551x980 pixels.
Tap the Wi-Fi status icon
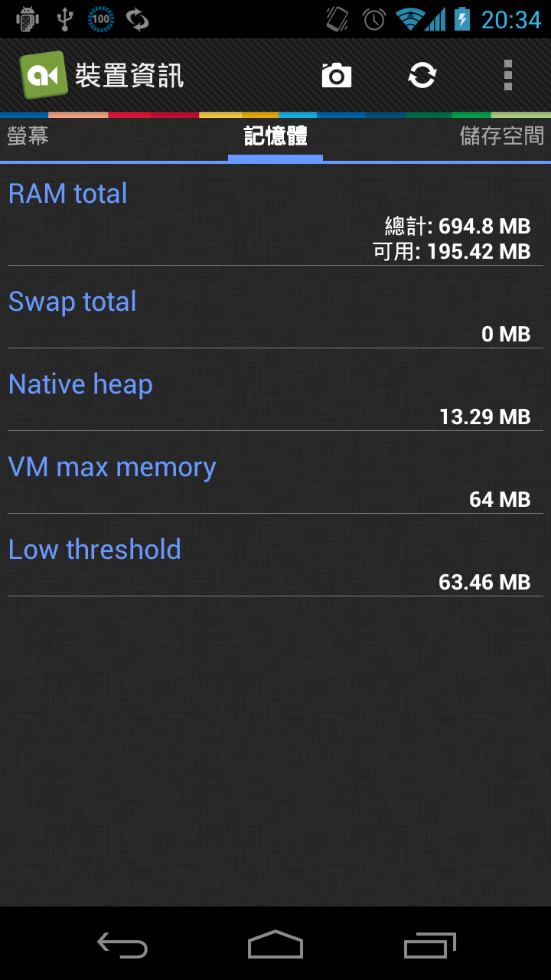click(x=411, y=19)
